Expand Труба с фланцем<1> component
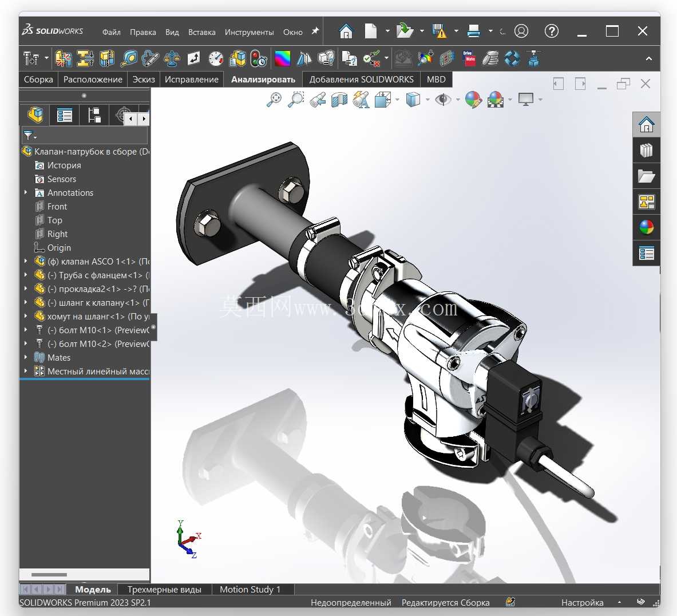 [26, 275]
